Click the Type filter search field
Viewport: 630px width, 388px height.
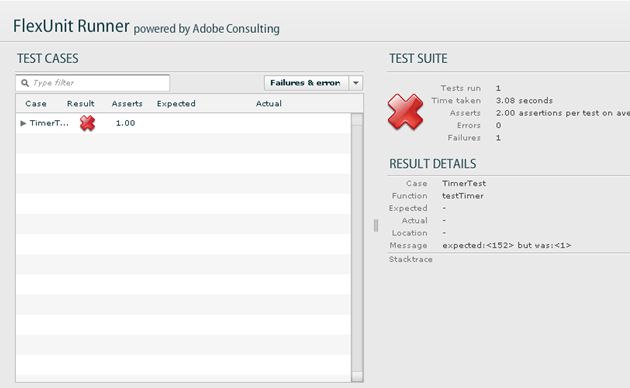tap(93, 83)
